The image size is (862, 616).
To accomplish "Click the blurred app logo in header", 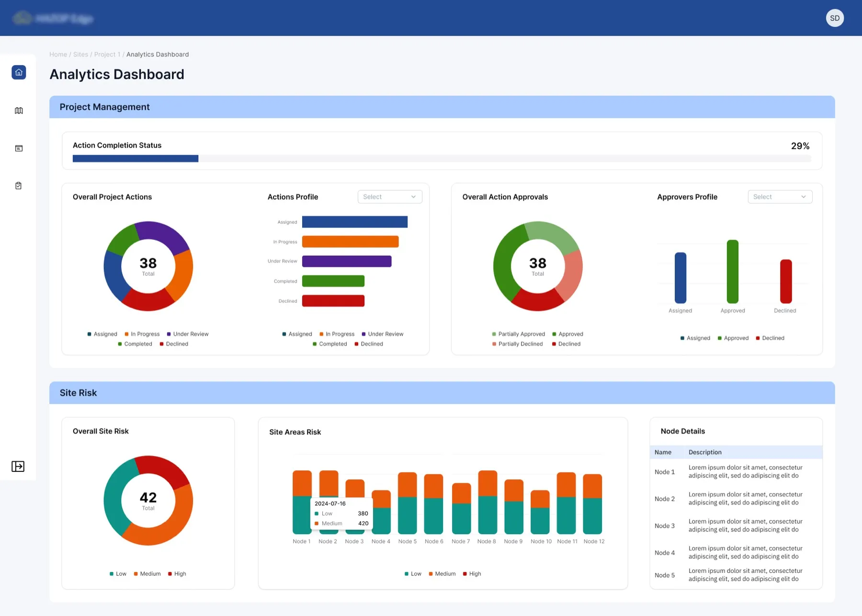I will point(53,18).
